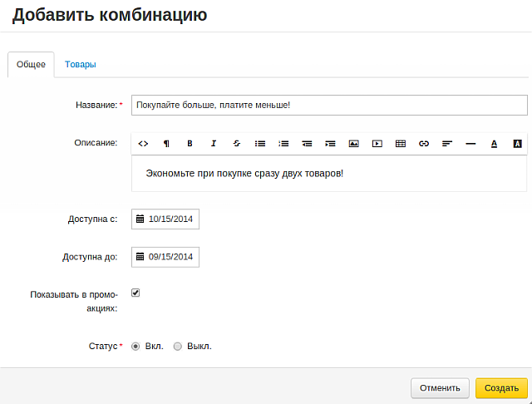Viewport: 532px width, 404px height.
Task: Click the Показывать в промо-акциях label
Action: click(x=74, y=302)
